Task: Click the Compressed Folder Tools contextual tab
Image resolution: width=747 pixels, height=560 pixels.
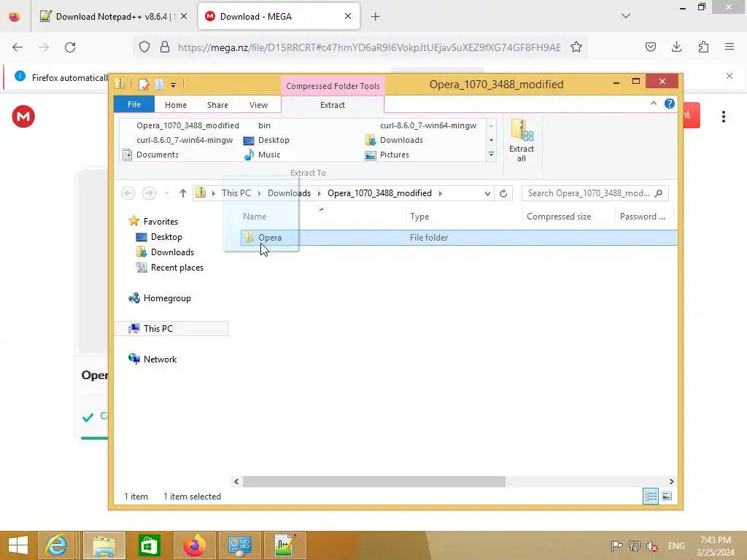Action: (x=333, y=86)
